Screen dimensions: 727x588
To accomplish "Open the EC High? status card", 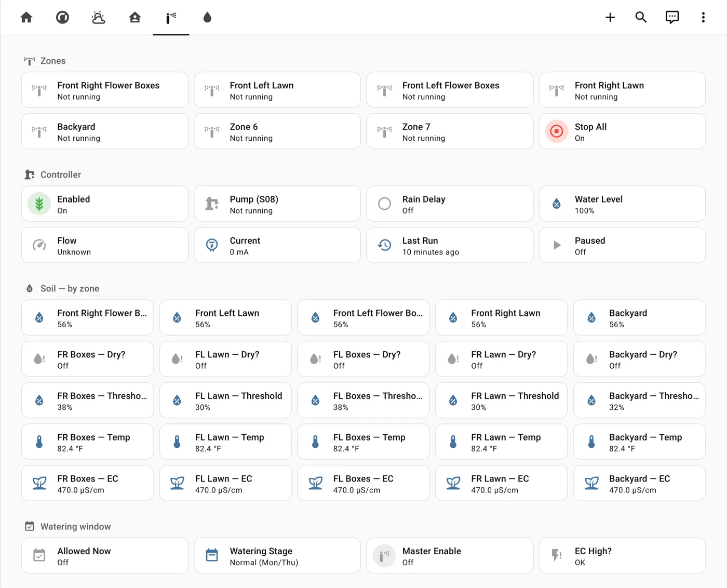I will point(622,556).
